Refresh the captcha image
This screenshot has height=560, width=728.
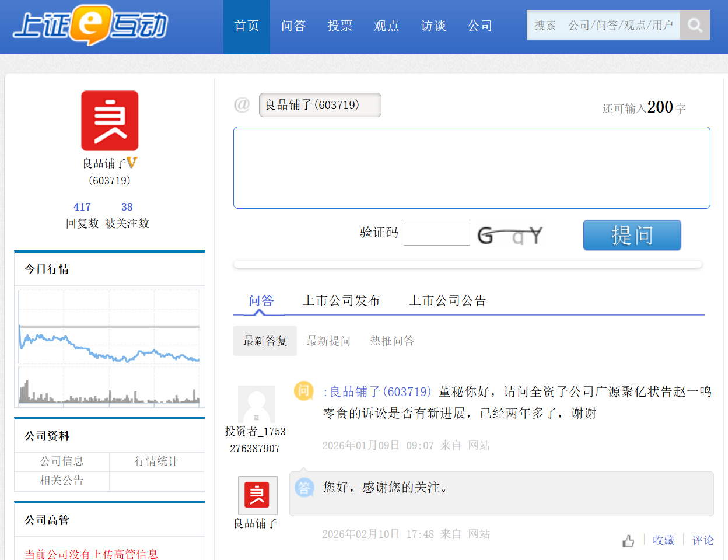coord(510,235)
